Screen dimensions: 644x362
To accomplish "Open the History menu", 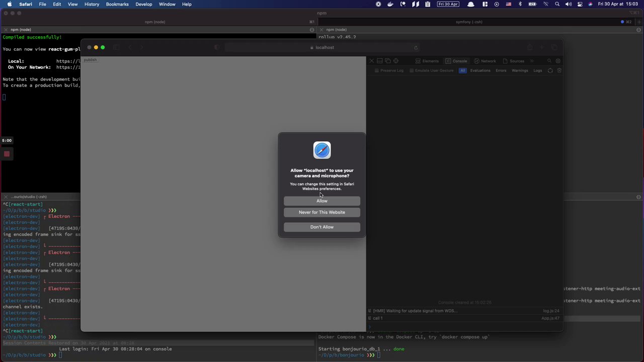I will (92, 4).
